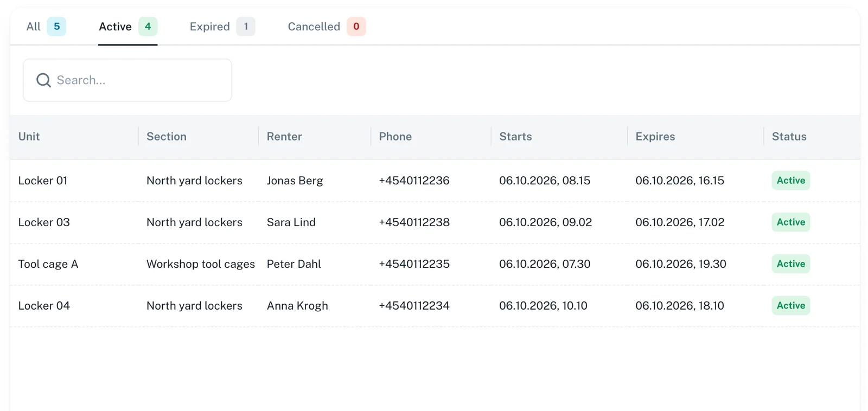The height and width of the screenshot is (411, 868).
Task: Click expiry time 06.10.2026, 18.10
Action: (x=680, y=306)
